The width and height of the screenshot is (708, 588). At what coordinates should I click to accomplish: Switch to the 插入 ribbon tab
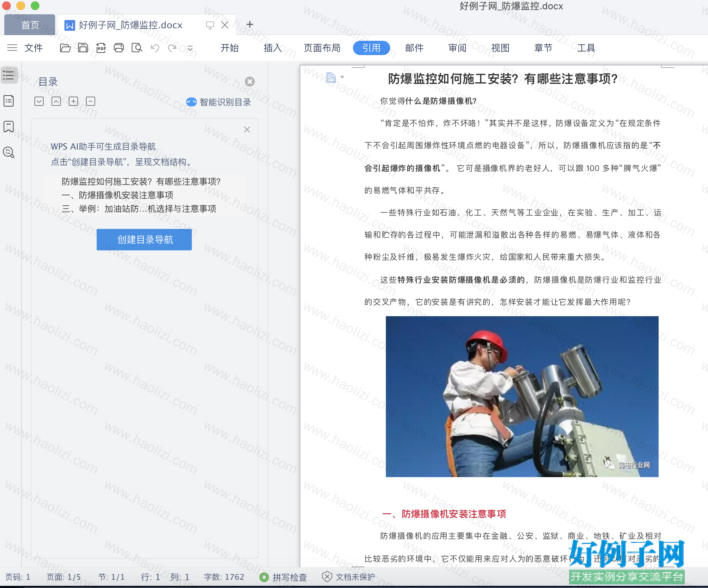[x=272, y=48]
